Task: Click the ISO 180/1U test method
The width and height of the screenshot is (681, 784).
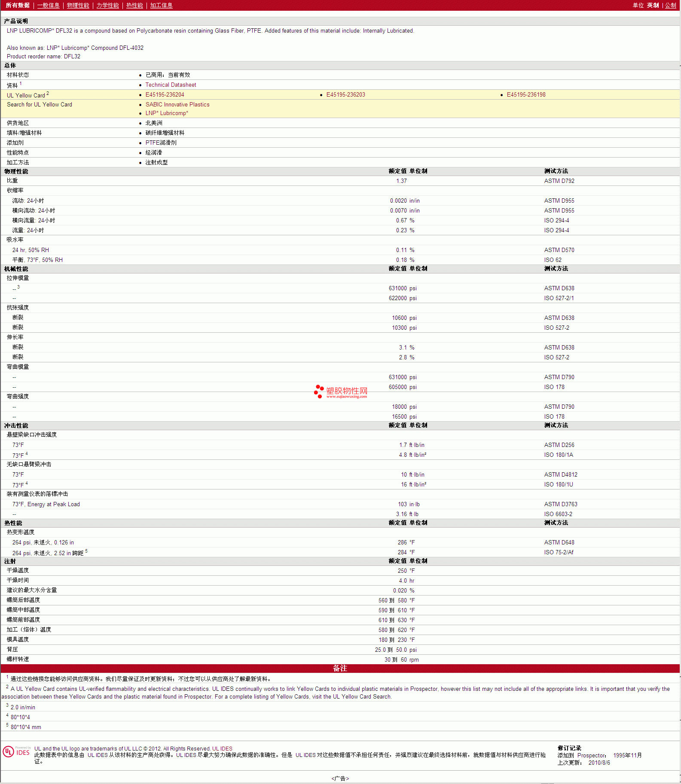Action: tap(559, 485)
